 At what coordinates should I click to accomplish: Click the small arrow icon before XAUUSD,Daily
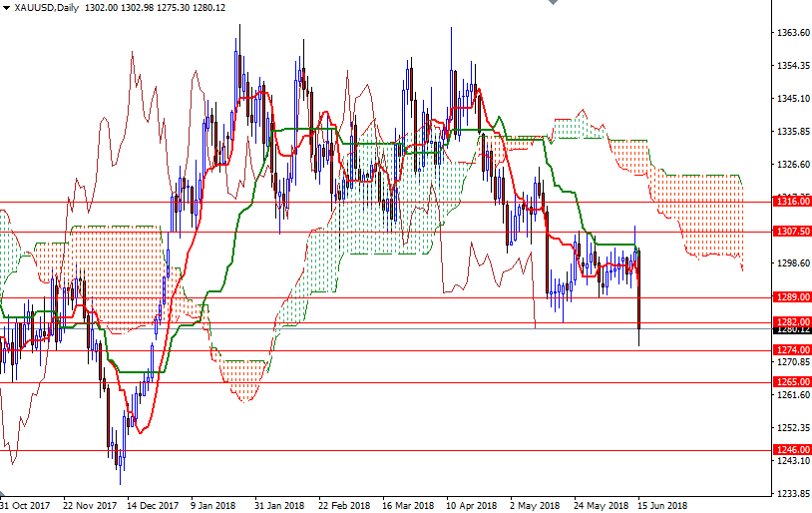(x=6, y=7)
